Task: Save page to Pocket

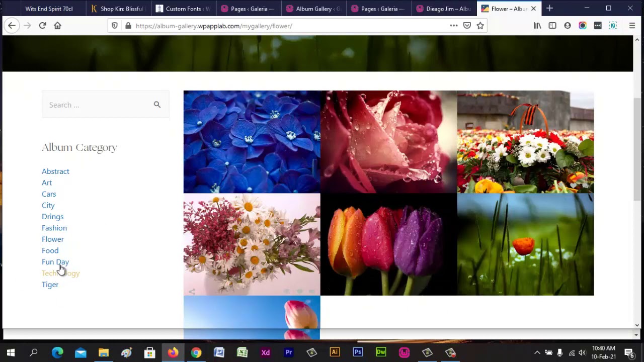Action: (x=467, y=26)
